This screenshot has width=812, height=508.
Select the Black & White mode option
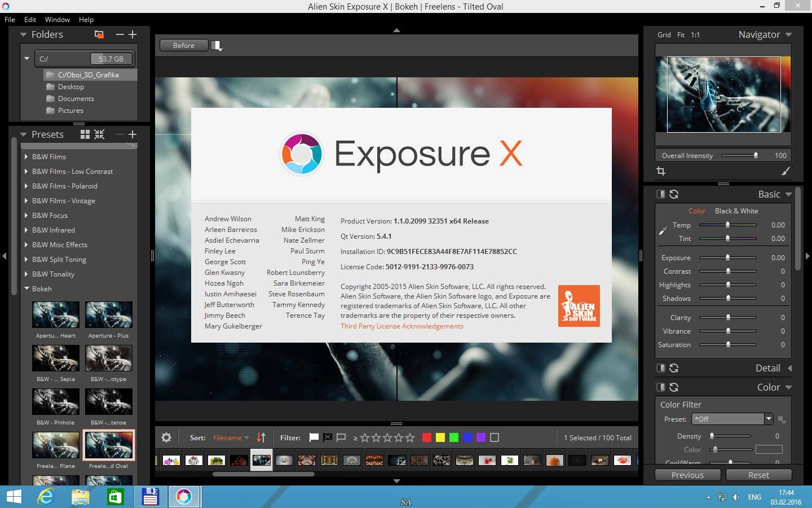pos(736,211)
